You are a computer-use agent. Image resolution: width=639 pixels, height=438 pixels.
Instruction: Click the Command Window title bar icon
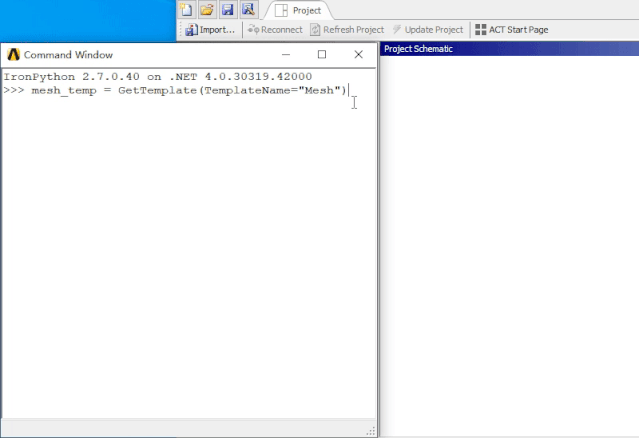pyautogui.click(x=13, y=55)
